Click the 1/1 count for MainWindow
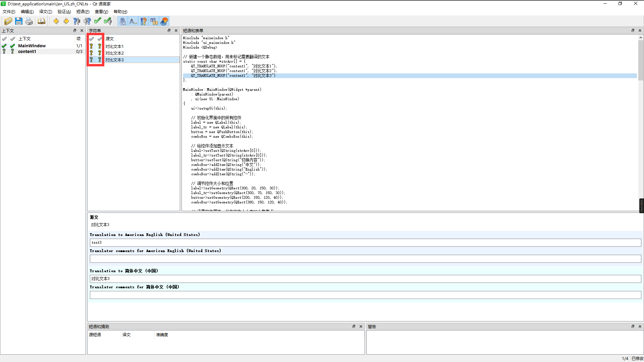The image size is (644, 362). [x=79, y=46]
